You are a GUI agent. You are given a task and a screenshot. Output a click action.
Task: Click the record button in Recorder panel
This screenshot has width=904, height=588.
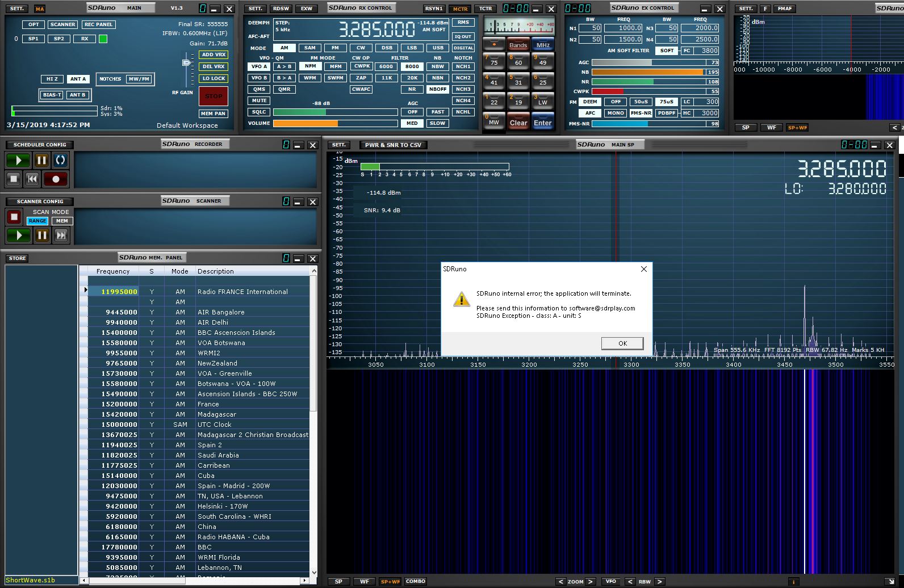click(x=56, y=179)
